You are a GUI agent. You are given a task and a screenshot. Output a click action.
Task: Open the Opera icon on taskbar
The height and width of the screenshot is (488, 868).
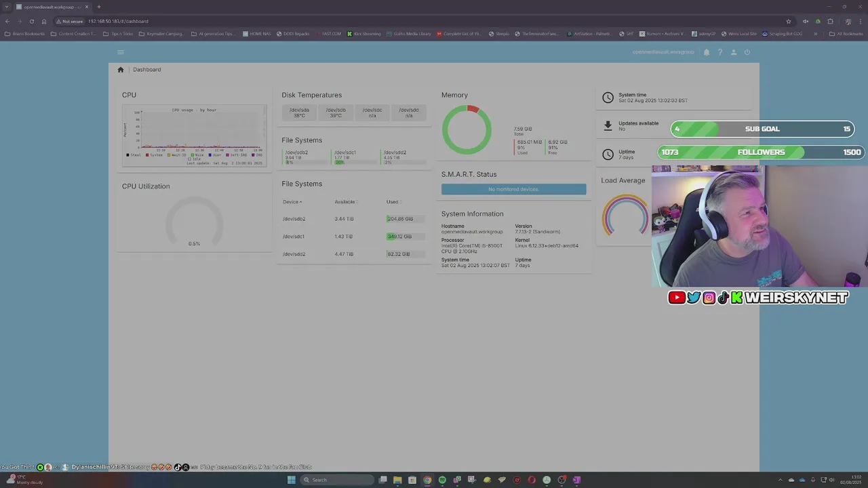(x=532, y=480)
